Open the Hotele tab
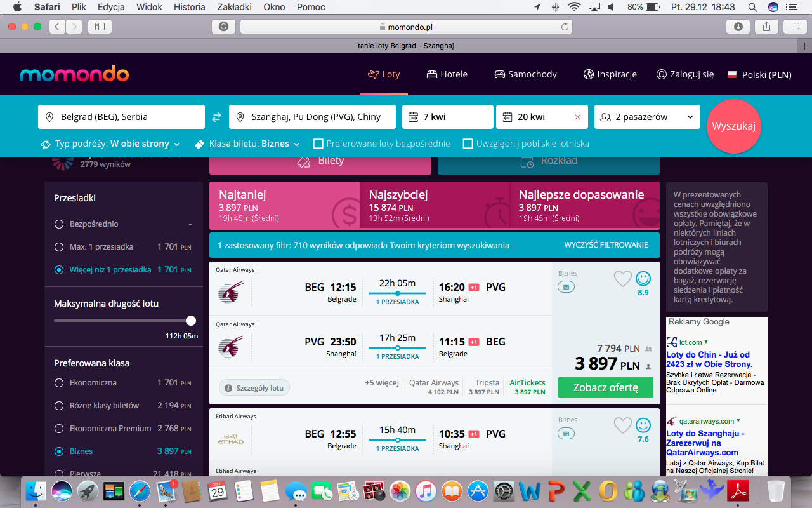This screenshot has width=812, height=508. tap(447, 74)
